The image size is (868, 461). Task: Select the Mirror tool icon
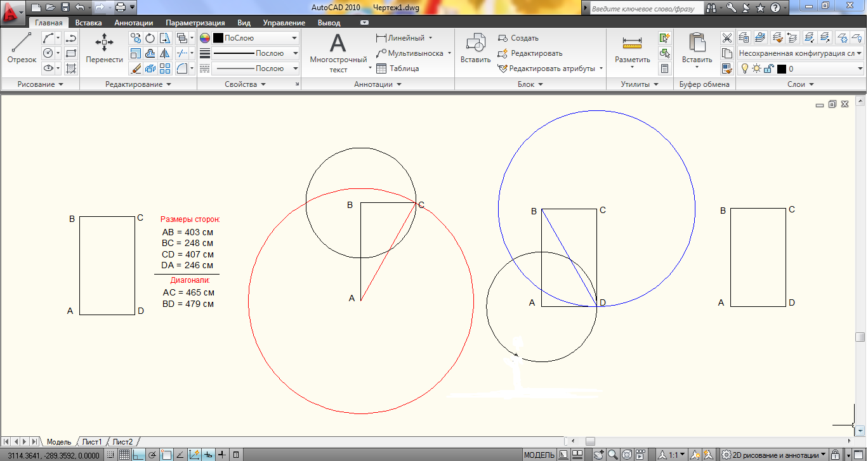click(165, 53)
